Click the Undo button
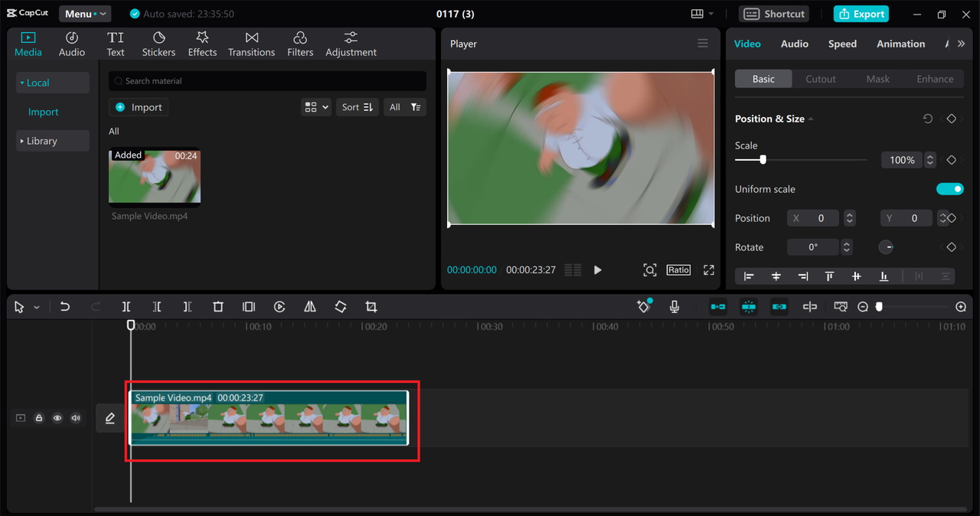This screenshot has width=980, height=516. (65, 307)
